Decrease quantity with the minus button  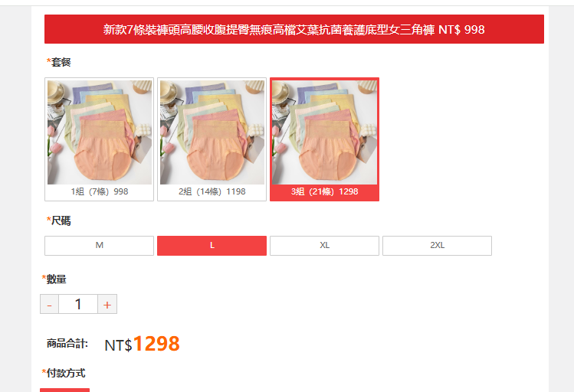[x=49, y=304]
